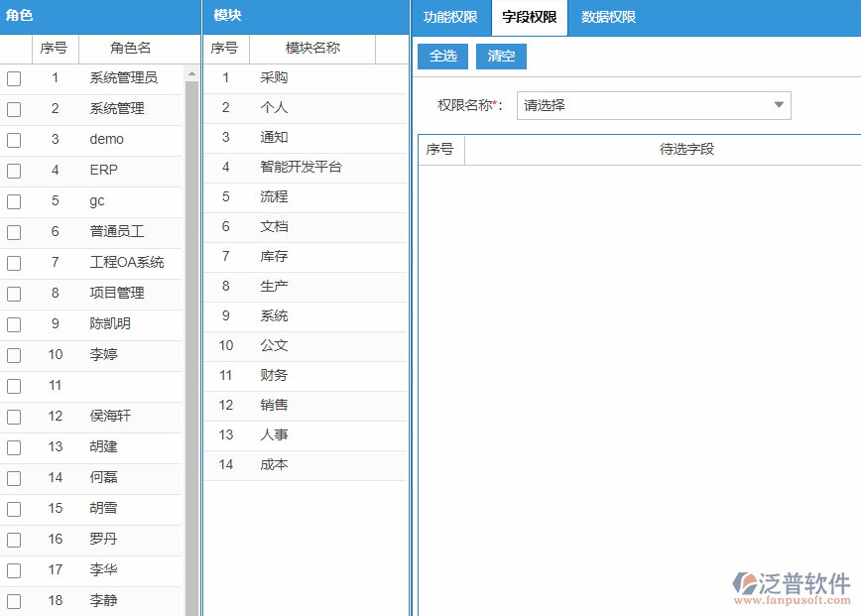Image resolution: width=861 pixels, height=616 pixels.
Task: Select the 销售 module row
Action: tap(275, 405)
